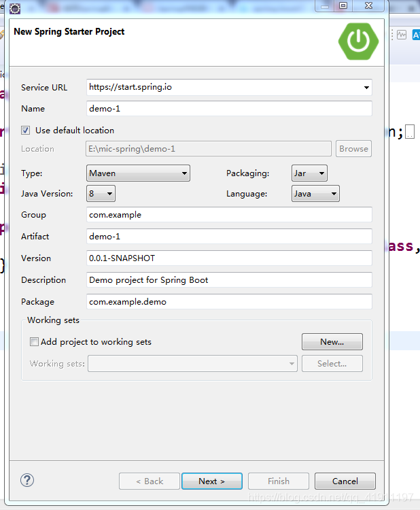
Task: Click the dialog maximize button
Action: pyautogui.click(x=343, y=5)
